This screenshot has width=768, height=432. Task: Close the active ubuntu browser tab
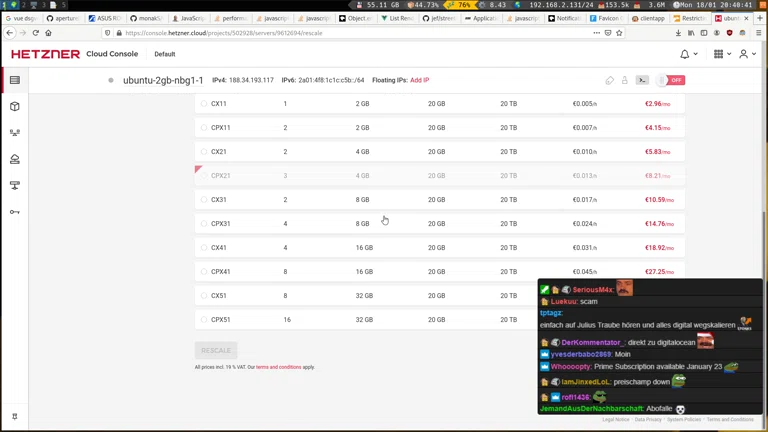click(746, 18)
